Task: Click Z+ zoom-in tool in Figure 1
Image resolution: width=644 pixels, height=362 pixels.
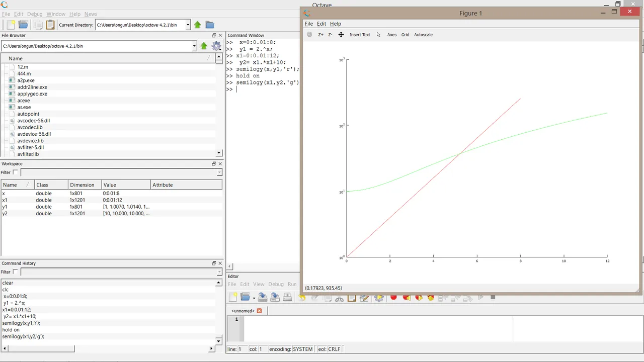Action: (x=320, y=35)
